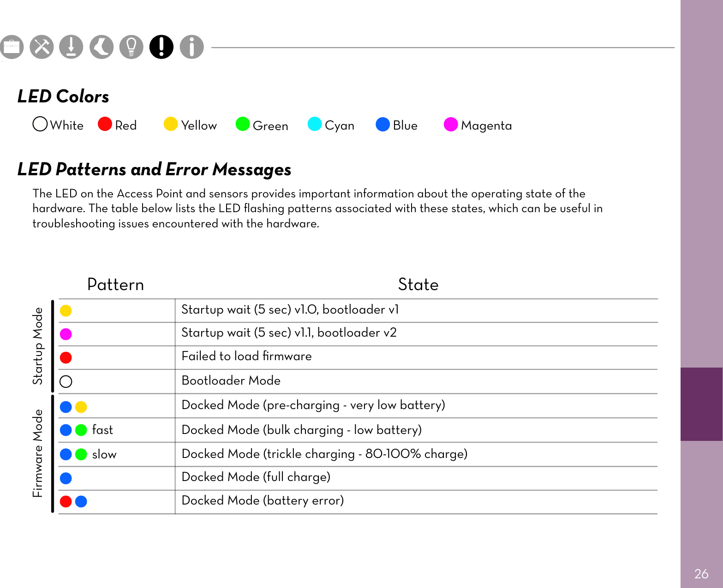Click the White color circle in legend
This screenshot has height=588, width=723.
click(40, 124)
